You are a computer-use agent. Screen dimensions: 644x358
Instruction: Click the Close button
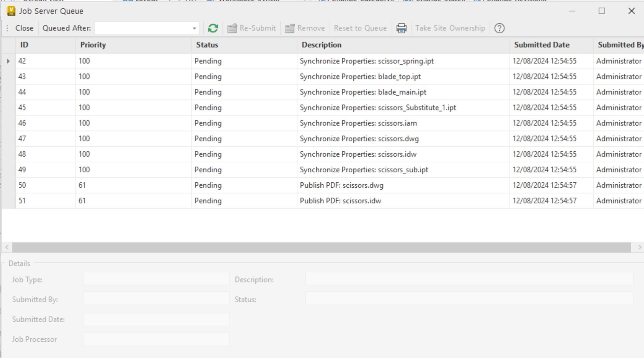click(x=24, y=28)
